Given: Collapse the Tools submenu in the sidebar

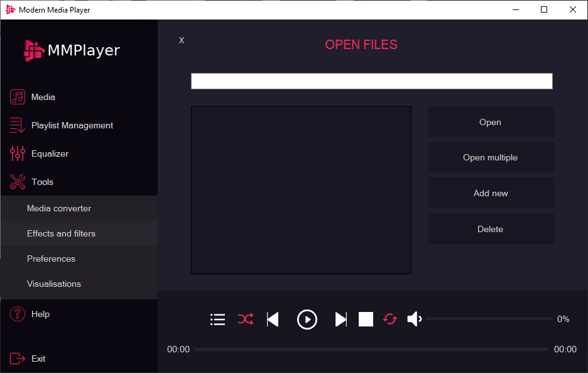Looking at the screenshot, I should pos(79,182).
